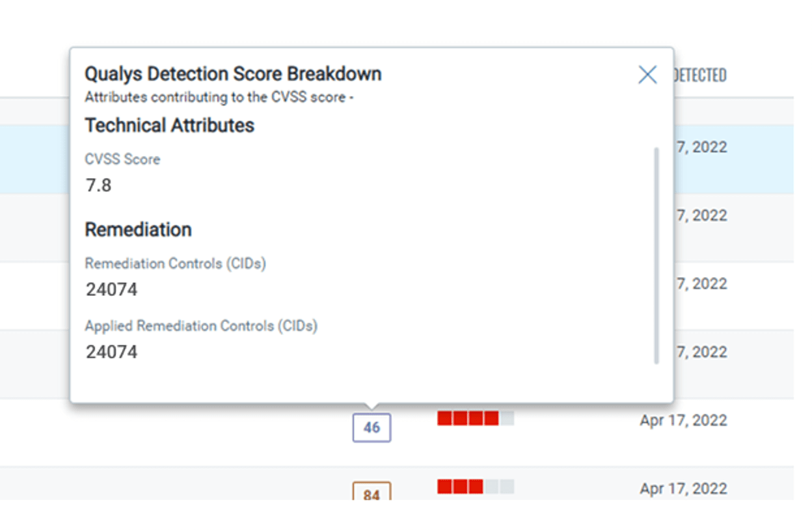Click the three-red-block severity bar

(x=476, y=486)
